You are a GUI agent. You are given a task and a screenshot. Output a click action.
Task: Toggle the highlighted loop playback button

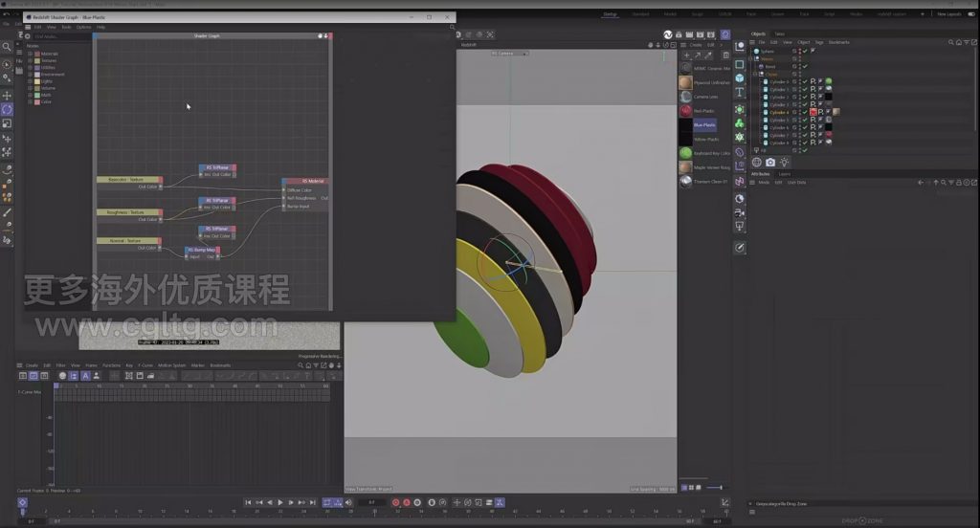coord(327,502)
